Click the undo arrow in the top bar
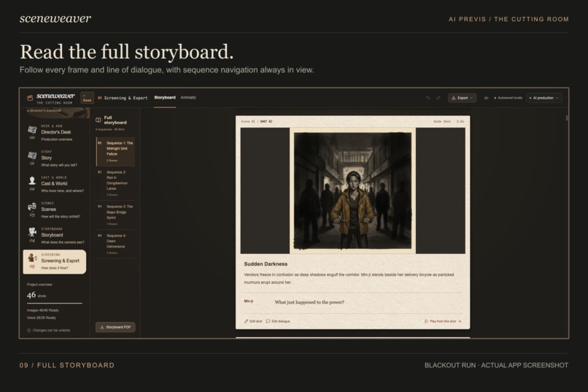The width and height of the screenshot is (588, 392). [428, 98]
